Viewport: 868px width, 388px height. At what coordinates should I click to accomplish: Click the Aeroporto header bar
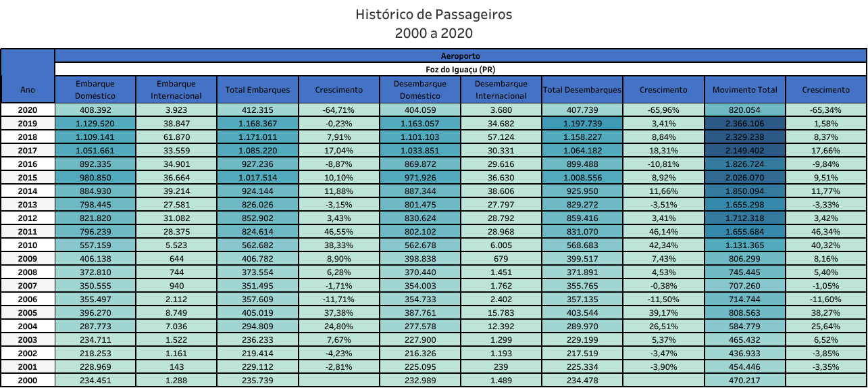tap(461, 55)
